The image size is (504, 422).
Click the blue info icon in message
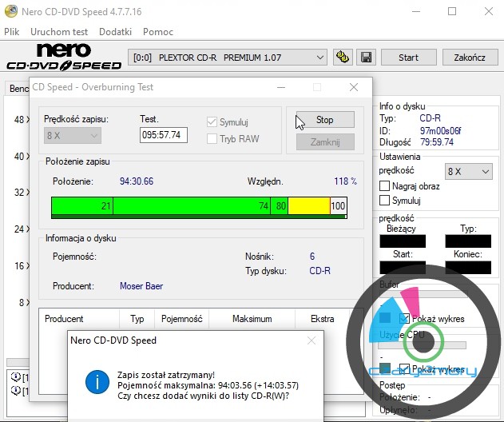click(97, 380)
